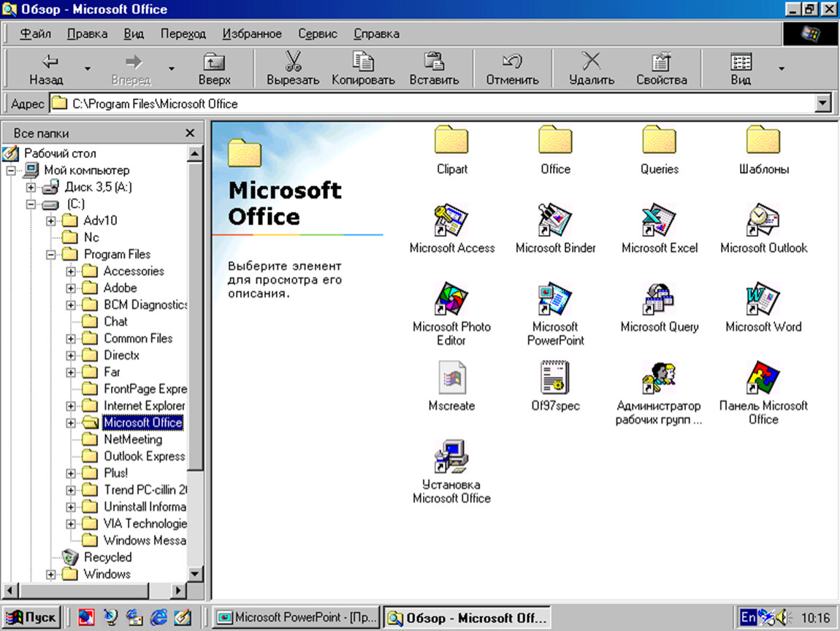The image size is (840, 631).
Task: Open the Переход menu
Action: 183,34
